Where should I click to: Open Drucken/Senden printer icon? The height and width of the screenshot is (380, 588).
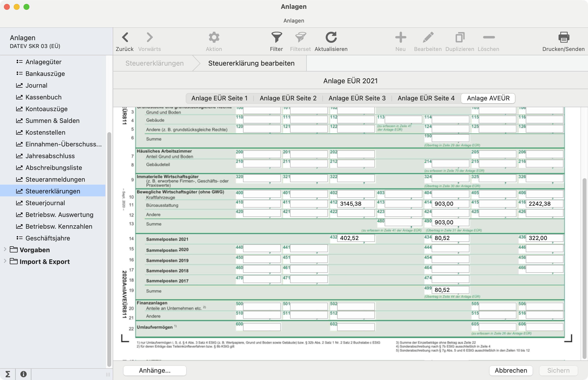(563, 37)
